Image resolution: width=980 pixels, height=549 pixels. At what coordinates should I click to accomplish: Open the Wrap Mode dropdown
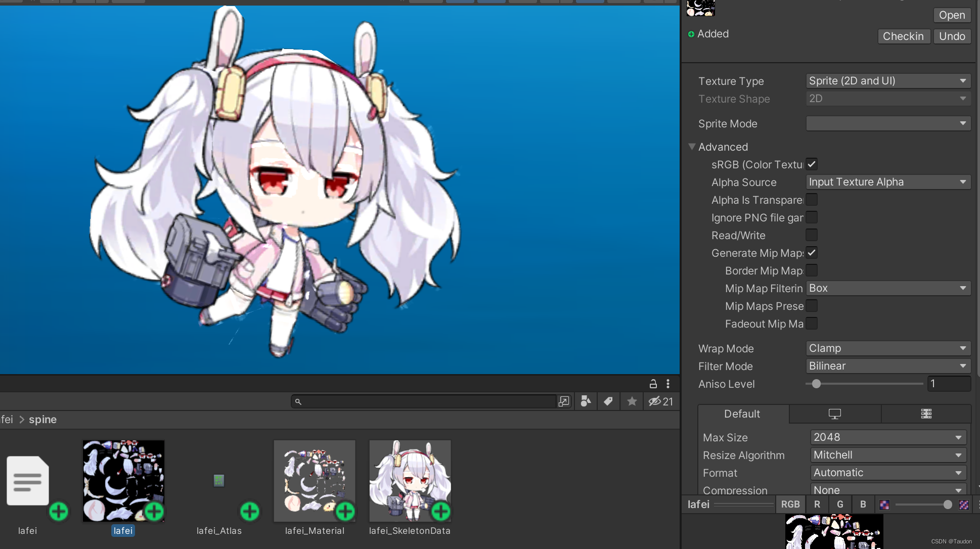(x=888, y=348)
